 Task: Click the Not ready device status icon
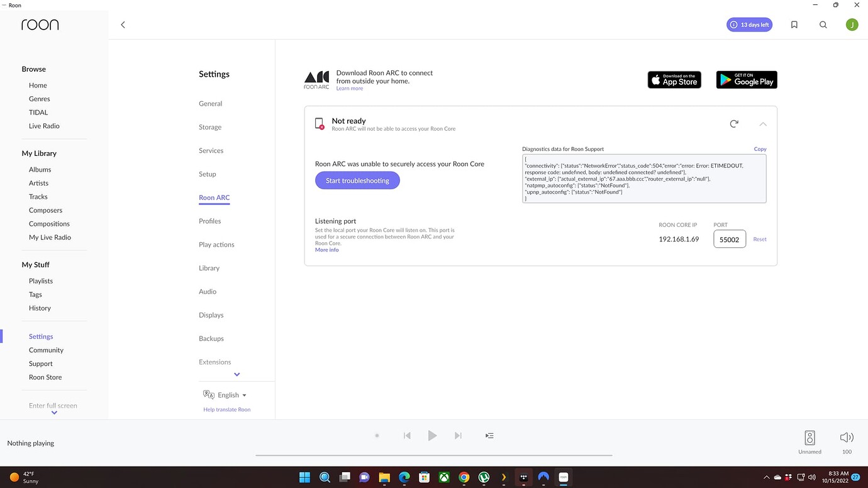[320, 124]
